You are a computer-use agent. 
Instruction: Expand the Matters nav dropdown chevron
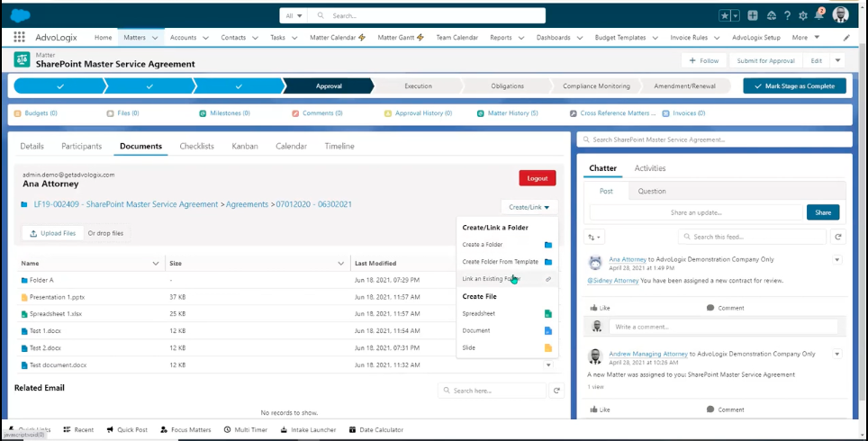(156, 38)
